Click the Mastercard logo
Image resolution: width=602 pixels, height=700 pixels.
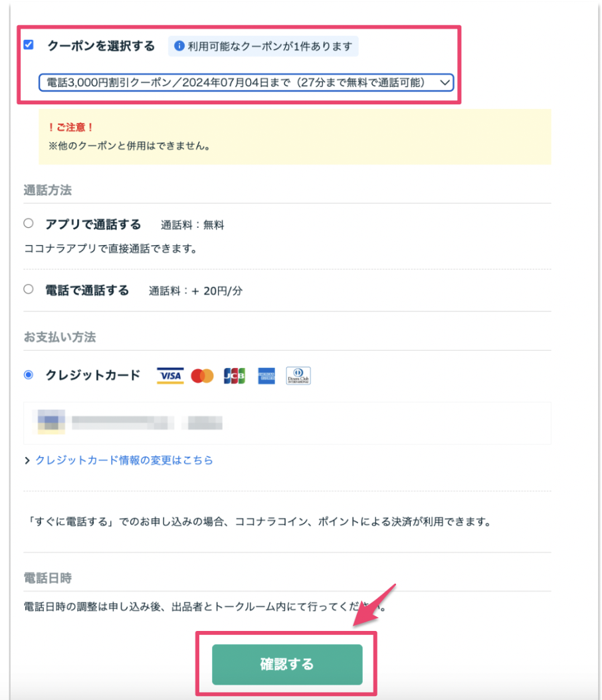point(202,376)
